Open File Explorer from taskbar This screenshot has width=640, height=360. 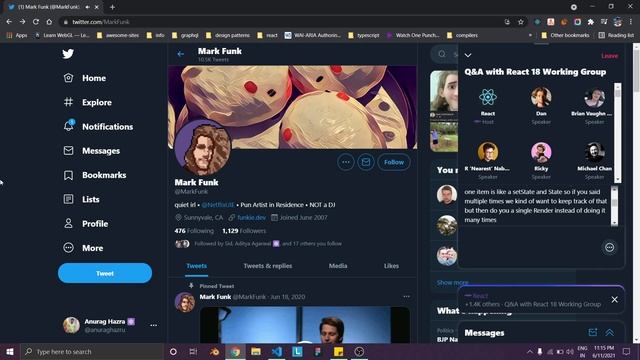(x=256, y=351)
